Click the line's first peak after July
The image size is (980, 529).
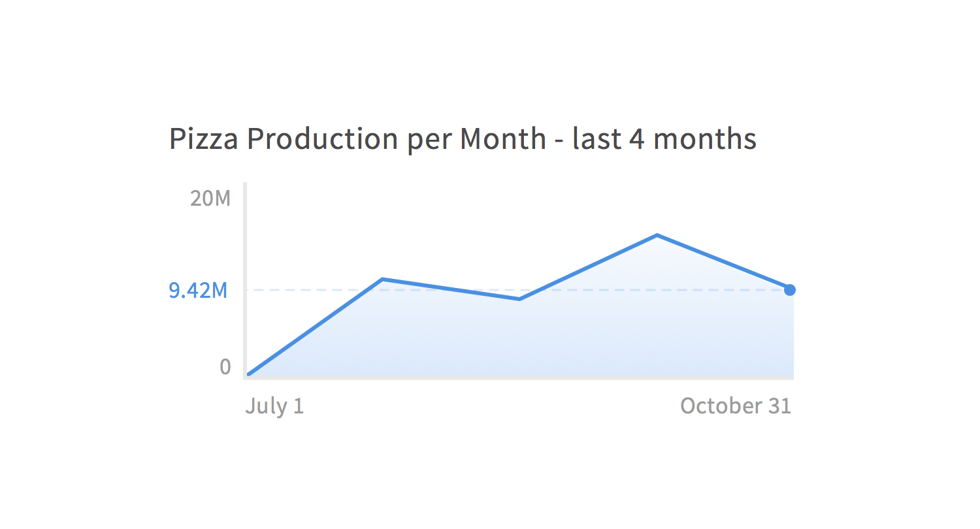click(382, 280)
